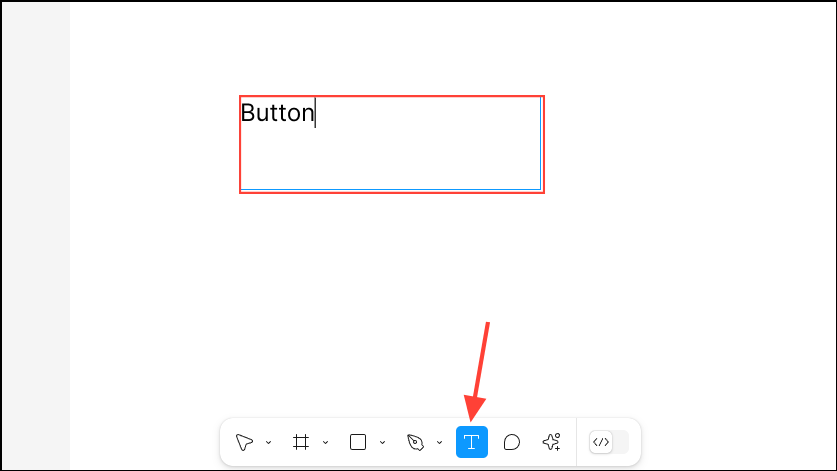Select the Move tool arrow icon
Viewport: 837px width, 471px height.
coord(244,442)
